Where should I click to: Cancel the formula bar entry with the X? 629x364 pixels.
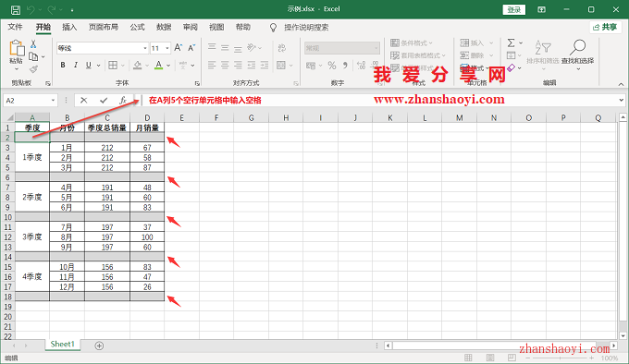pyautogui.click(x=83, y=100)
